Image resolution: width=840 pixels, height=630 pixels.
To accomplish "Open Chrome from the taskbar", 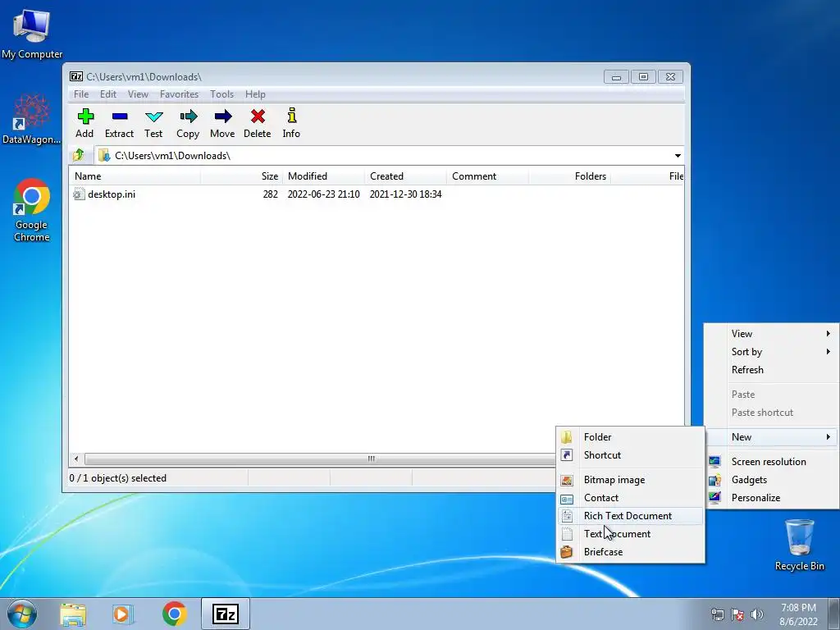I will point(174,614).
